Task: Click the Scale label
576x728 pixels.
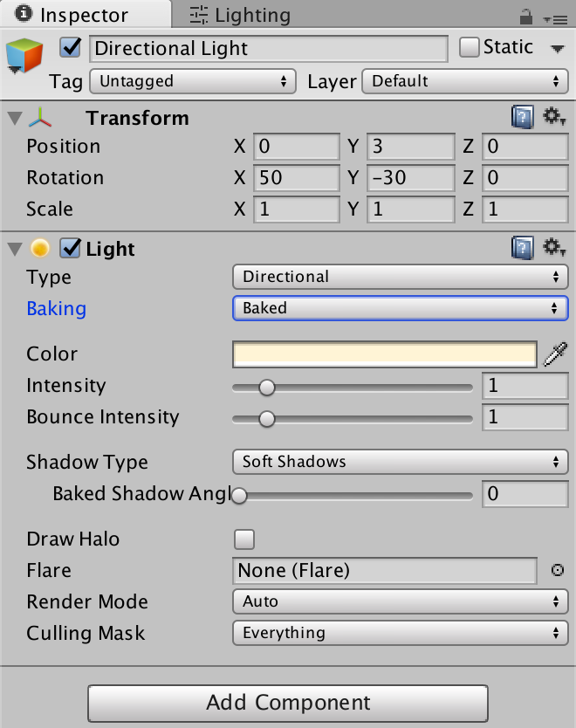Action: 49,209
